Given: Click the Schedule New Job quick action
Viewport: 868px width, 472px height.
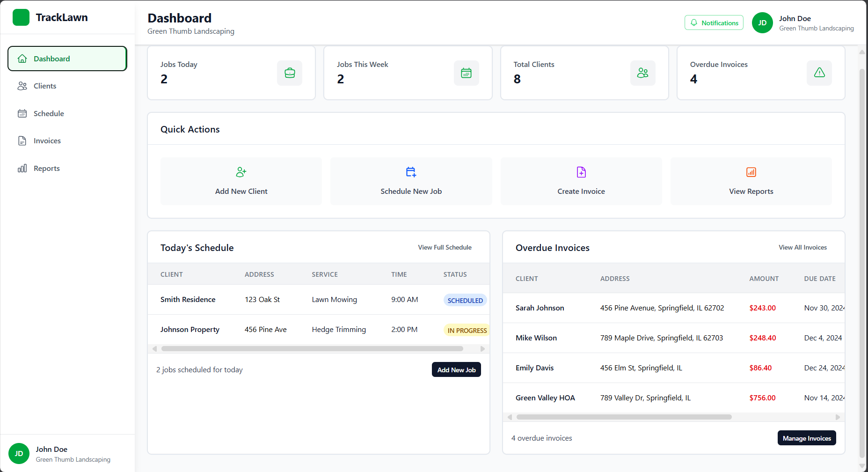Looking at the screenshot, I should point(411,181).
